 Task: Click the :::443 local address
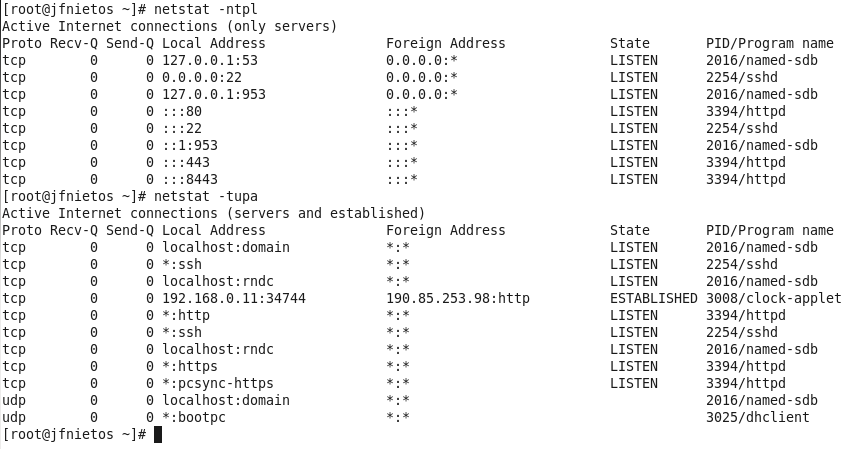pos(186,162)
